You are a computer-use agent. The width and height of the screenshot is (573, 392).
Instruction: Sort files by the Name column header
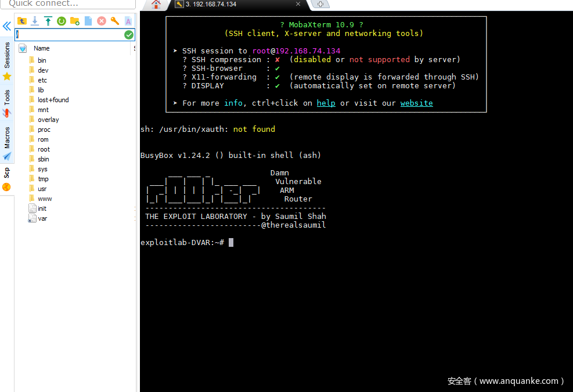click(x=42, y=48)
